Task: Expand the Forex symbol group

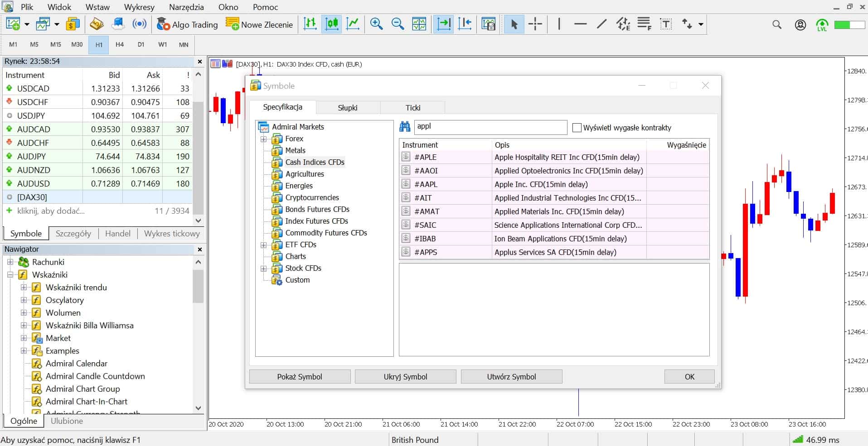Action: click(263, 139)
